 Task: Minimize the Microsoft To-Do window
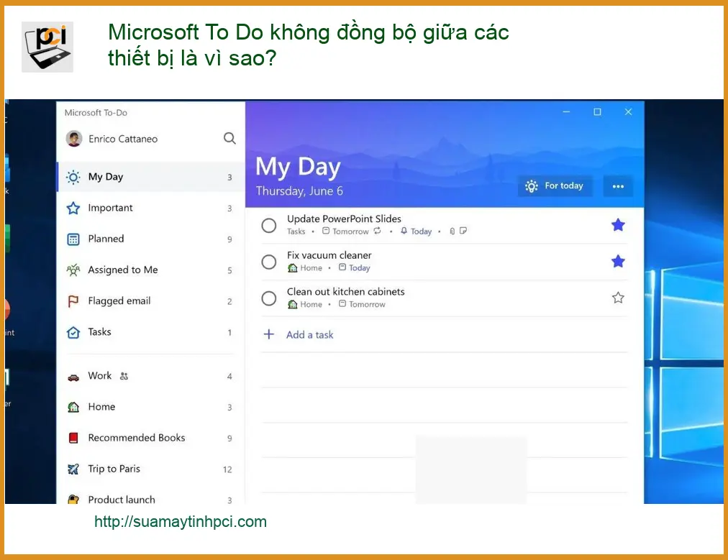pyautogui.click(x=566, y=112)
